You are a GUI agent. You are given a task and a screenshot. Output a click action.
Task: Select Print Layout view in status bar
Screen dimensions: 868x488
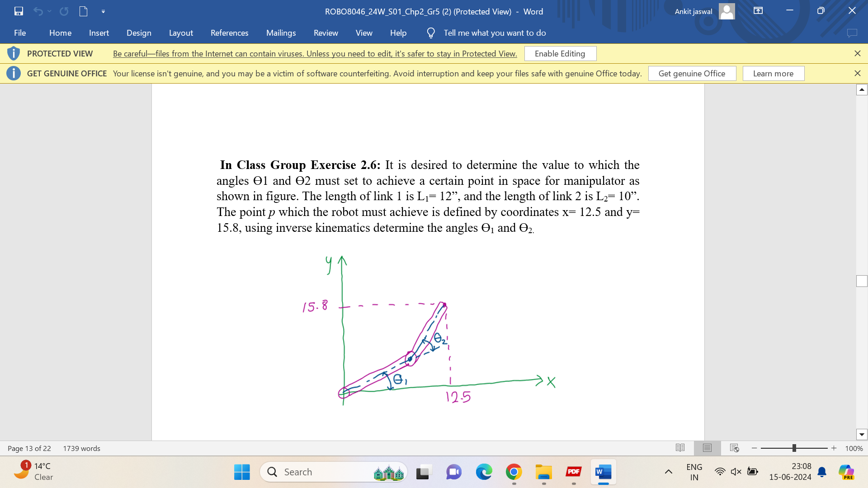click(707, 448)
